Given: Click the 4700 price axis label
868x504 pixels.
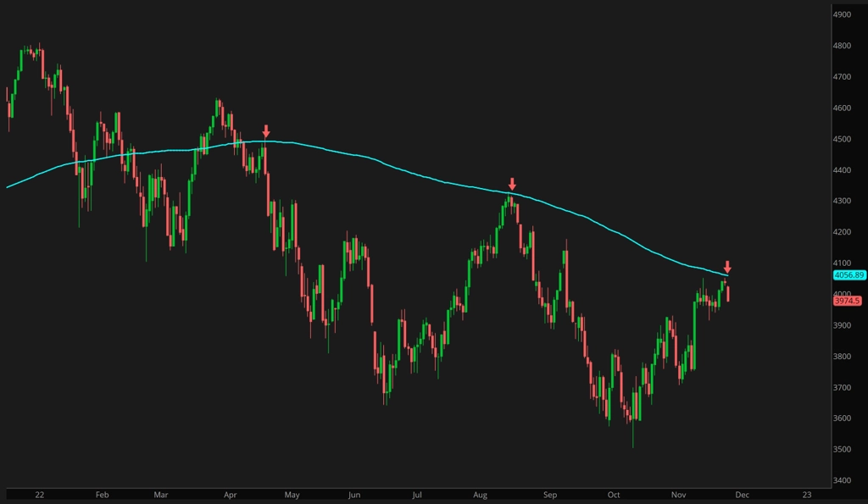Looking at the screenshot, I should point(842,77).
